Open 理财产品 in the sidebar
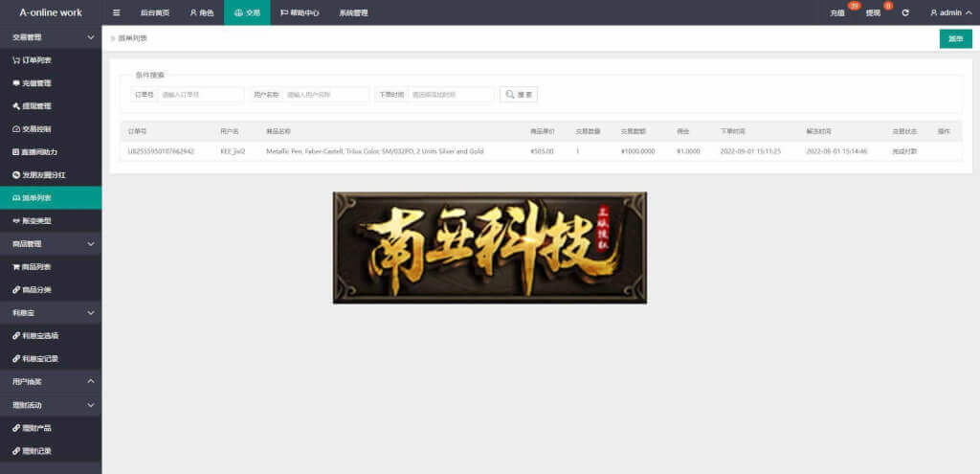The height and width of the screenshot is (474, 980). 51,428
